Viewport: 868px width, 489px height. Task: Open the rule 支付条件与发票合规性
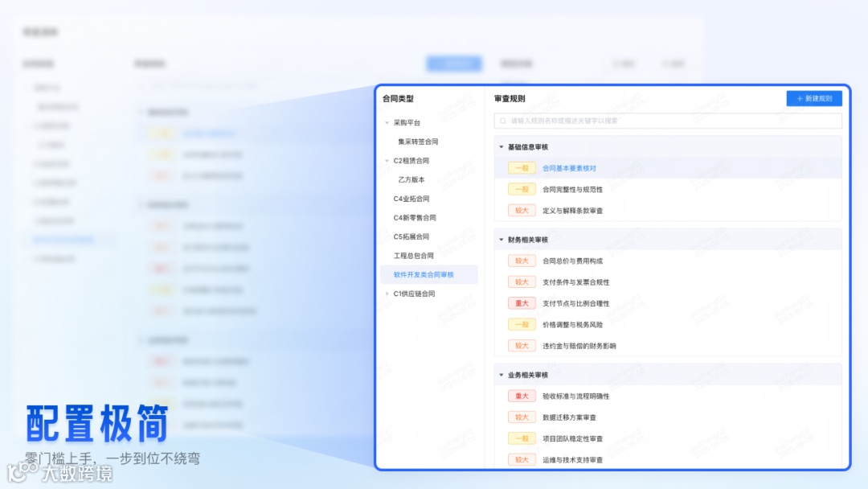(x=575, y=282)
